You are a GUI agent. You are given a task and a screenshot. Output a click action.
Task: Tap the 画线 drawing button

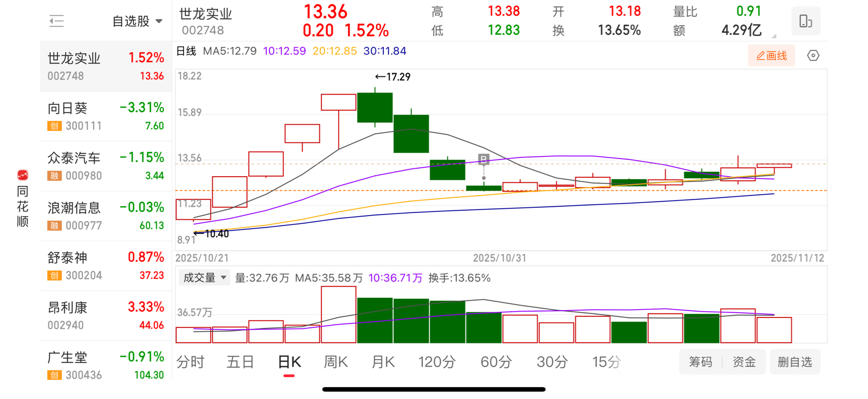pos(771,56)
